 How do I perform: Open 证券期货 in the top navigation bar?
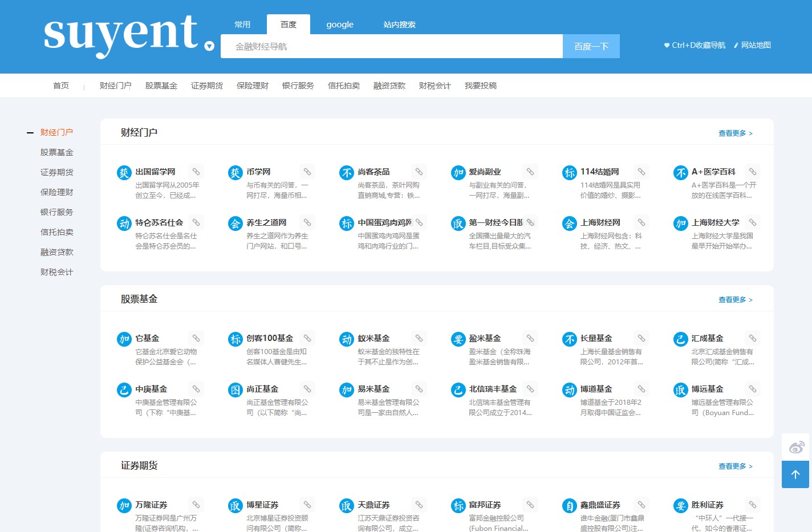click(x=206, y=86)
